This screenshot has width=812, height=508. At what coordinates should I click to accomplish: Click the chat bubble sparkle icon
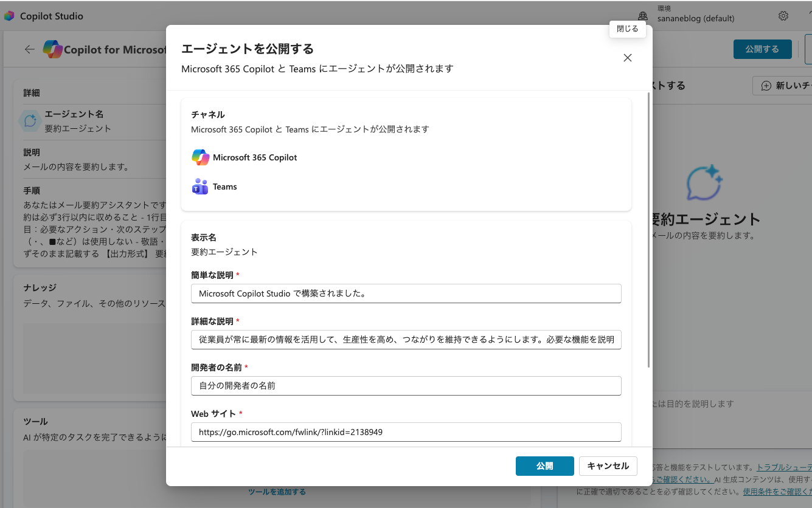click(704, 183)
